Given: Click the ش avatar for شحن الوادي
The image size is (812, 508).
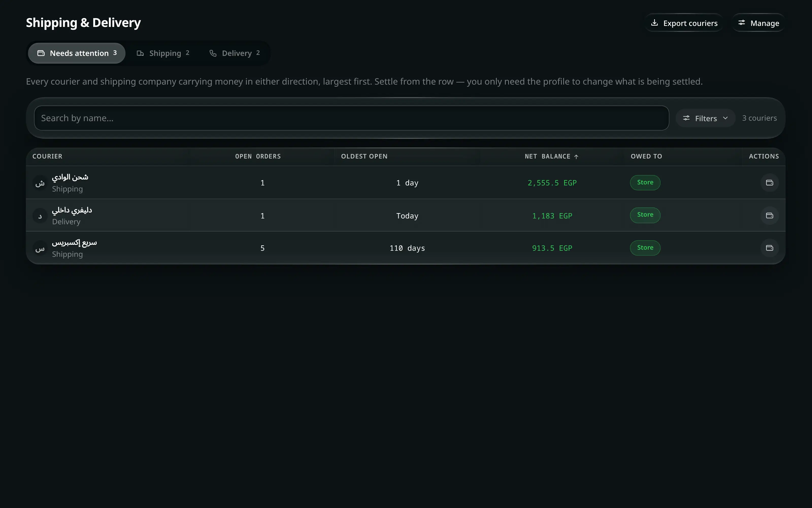Looking at the screenshot, I should click(x=40, y=183).
